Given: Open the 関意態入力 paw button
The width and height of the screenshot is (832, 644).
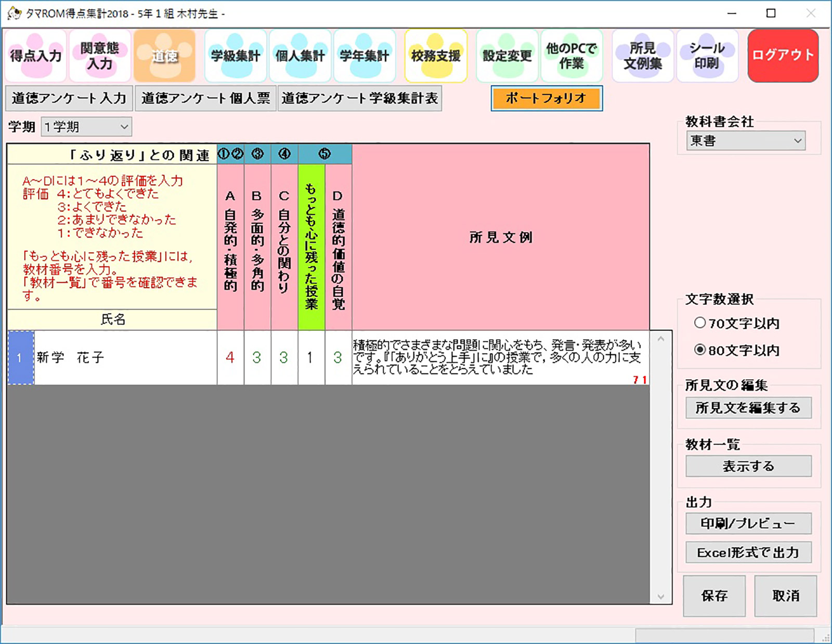Looking at the screenshot, I should (100, 56).
